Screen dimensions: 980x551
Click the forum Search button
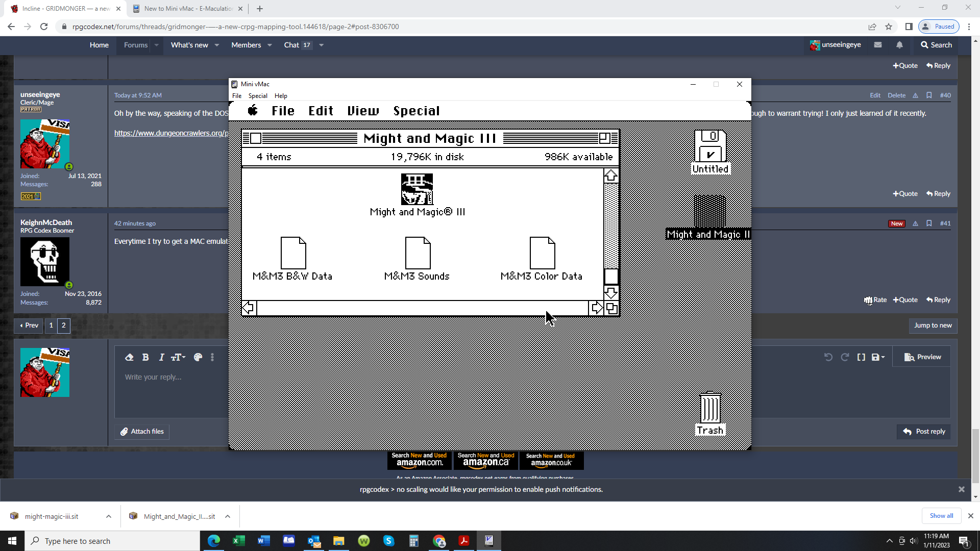point(936,45)
